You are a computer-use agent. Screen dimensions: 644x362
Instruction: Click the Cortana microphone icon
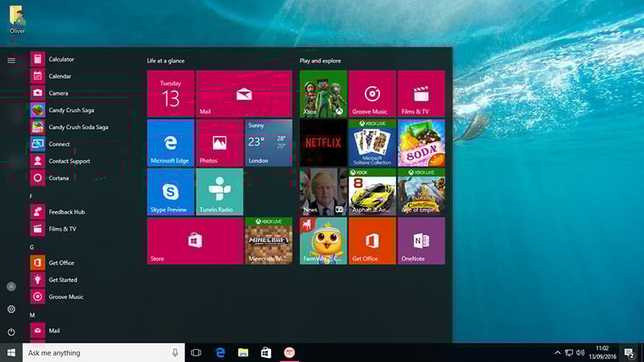pyautogui.click(x=175, y=352)
